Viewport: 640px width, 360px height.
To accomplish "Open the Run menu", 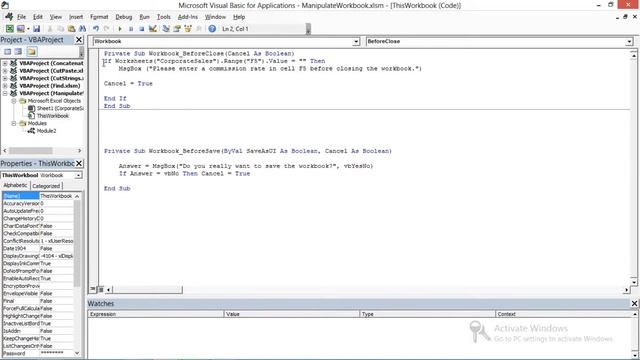I will tap(144, 17).
